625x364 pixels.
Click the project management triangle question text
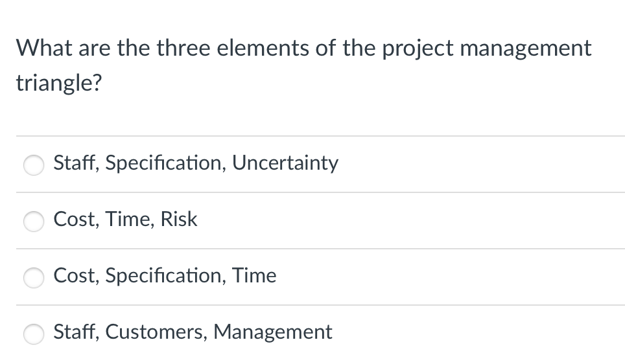(x=303, y=65)
